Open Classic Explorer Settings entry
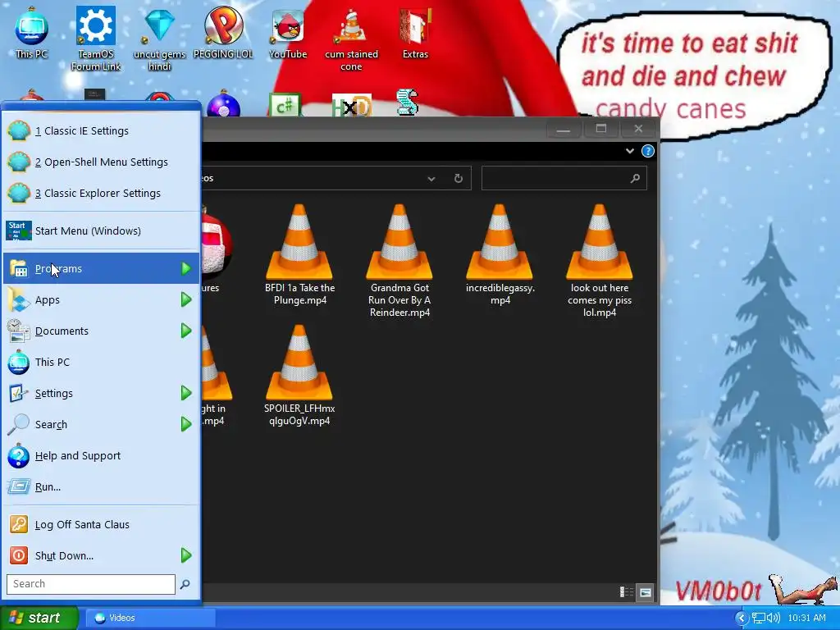Image resolution: width=840 pixels, height=630 pixels. (x=101, y=193)
